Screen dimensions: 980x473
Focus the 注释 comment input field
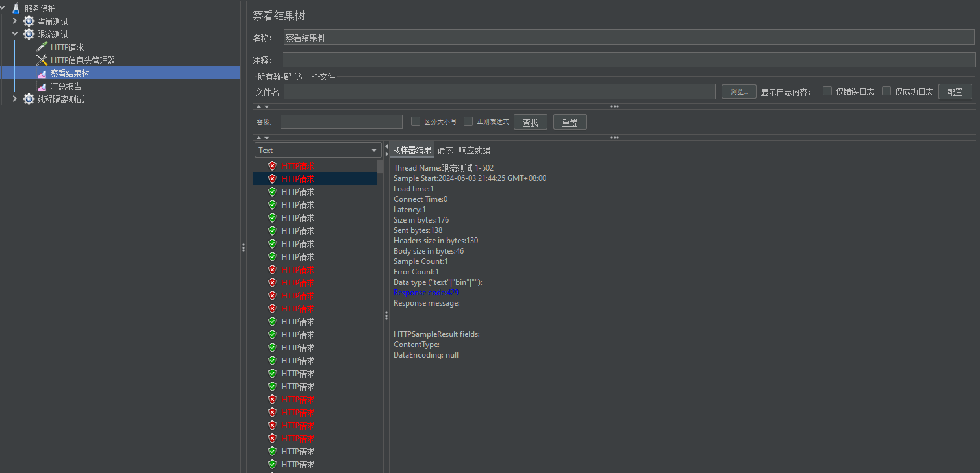pyautogui.click(x=629, y=60)
